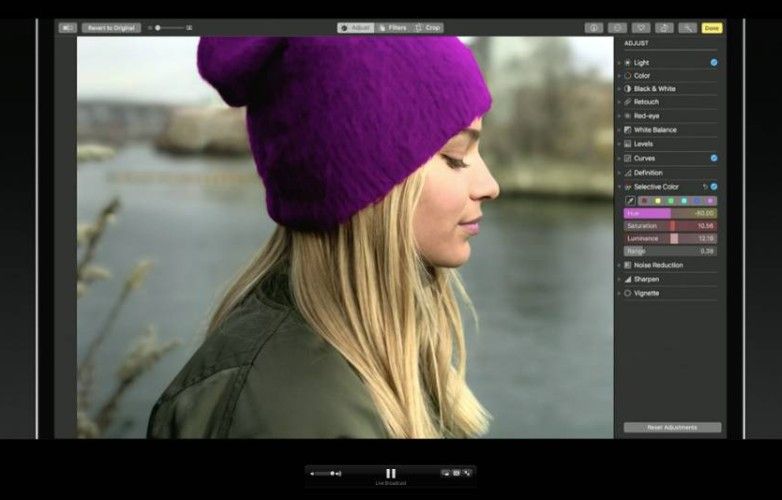Expand the Vignette disclosure triangle
Viewport: 782px width, 500px height.
tap(620, 294)
